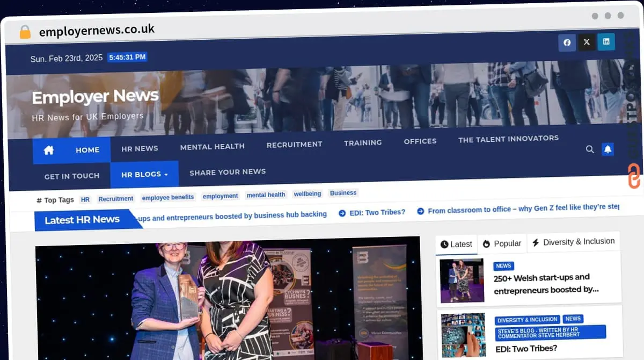644x360 pixels.
Task: Click the clock icon on Latest tab
Action: (x=444, y=244)
